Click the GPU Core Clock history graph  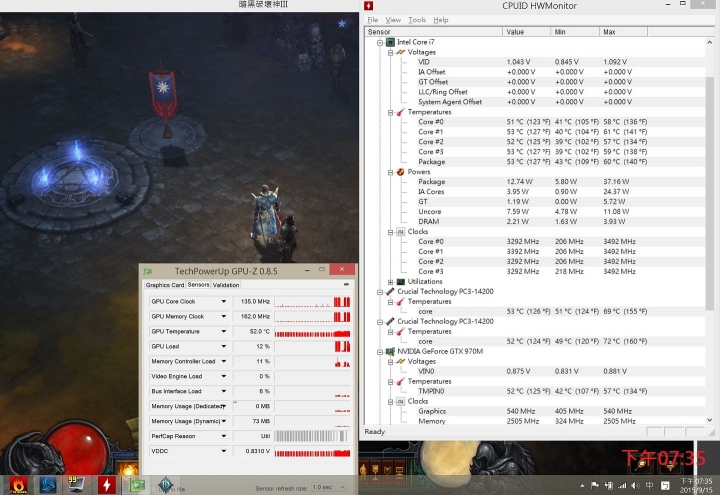(312, 302)
